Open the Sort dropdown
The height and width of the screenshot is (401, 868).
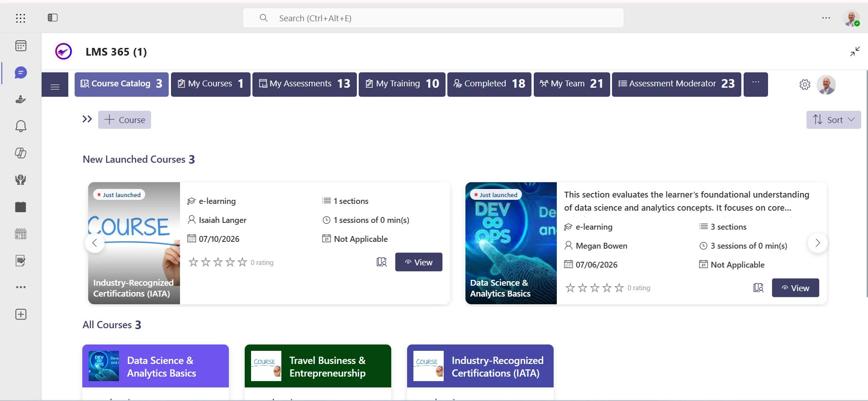coord(834,120)
